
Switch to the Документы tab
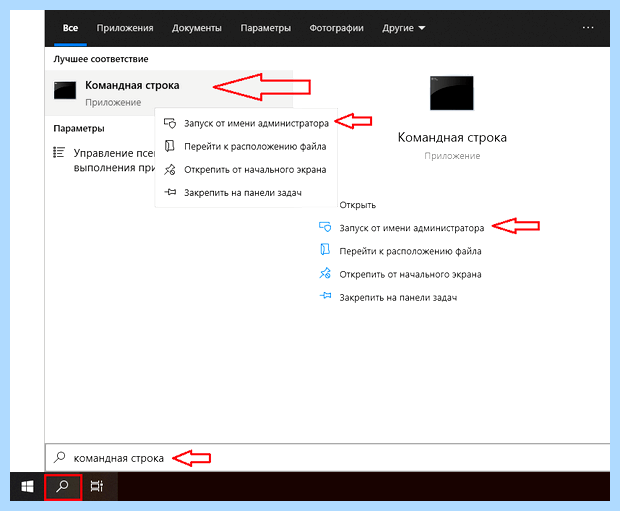pos(197,28)
